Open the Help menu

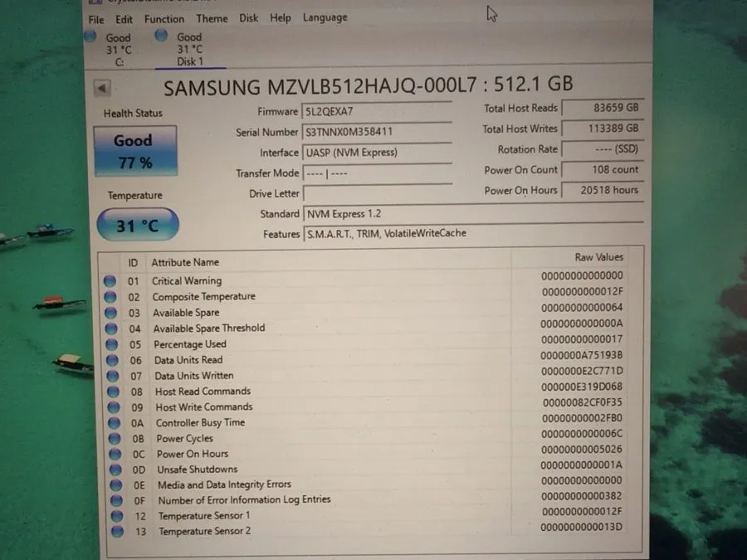281,18
